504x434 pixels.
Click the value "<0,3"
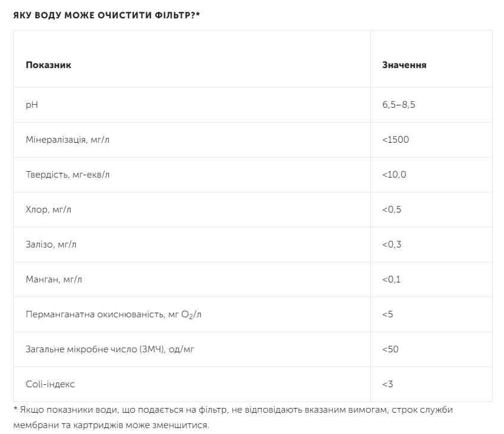(x=392, y=245)
